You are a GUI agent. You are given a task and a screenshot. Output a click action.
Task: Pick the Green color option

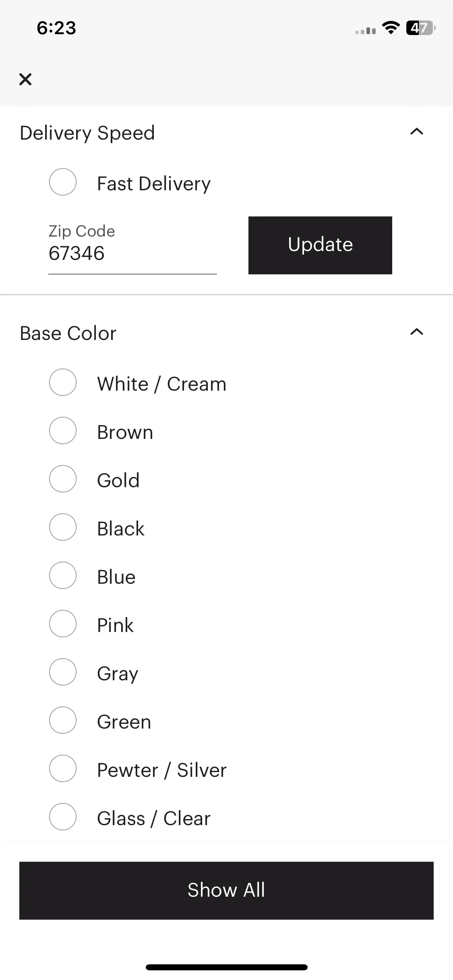(x=63, y=720)
